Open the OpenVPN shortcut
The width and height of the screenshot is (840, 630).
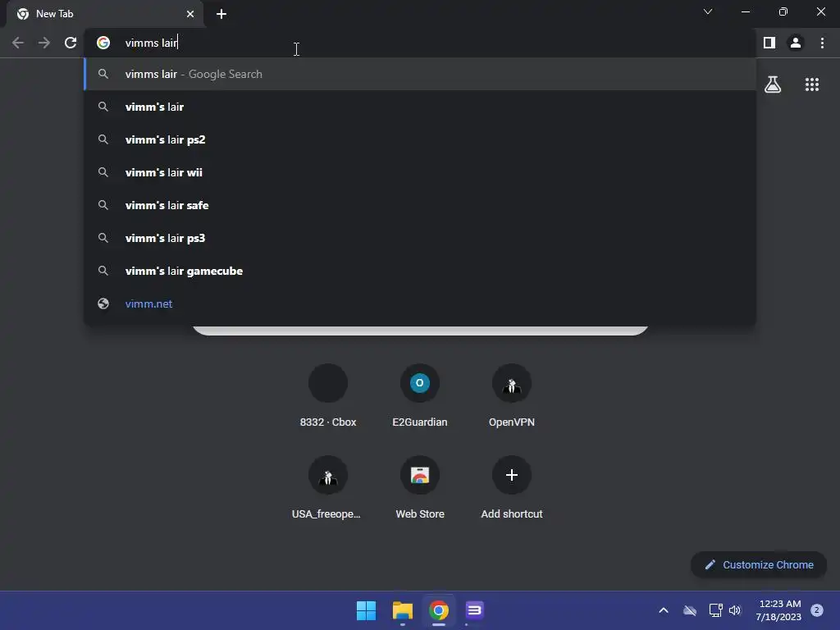point(512,396)
